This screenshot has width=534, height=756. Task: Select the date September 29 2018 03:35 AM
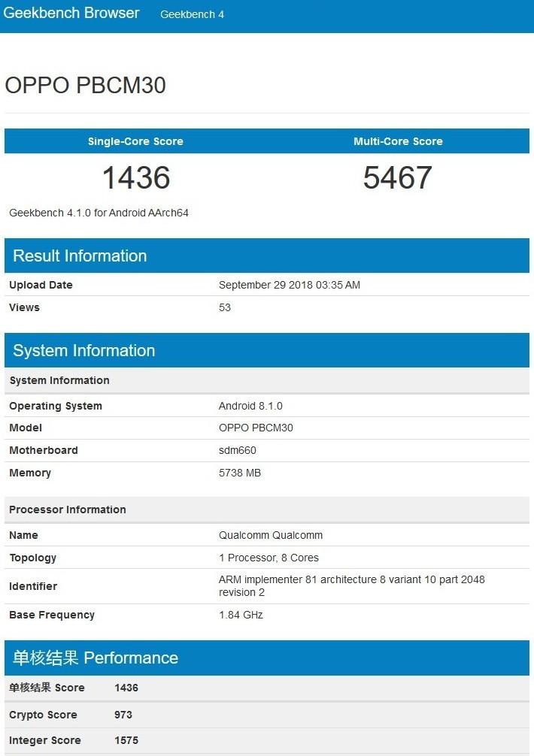pyautogui.click(x=290, y=285)
